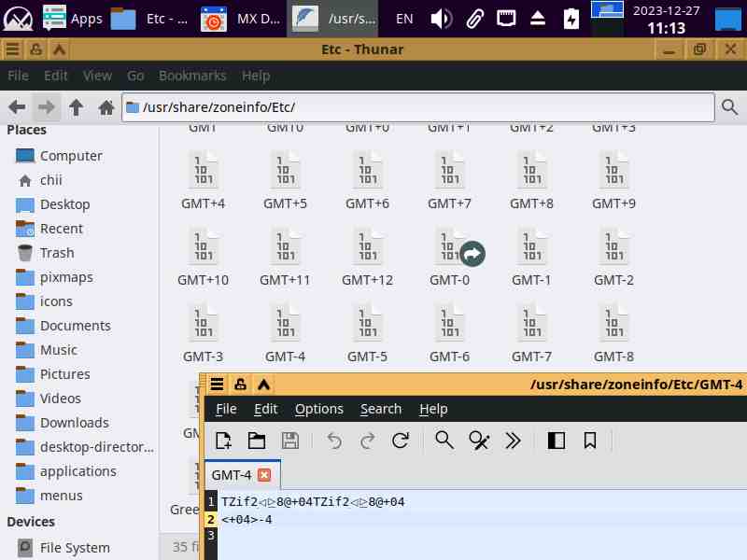Click the Find magnifier in the editor toolbar

click(444, 441)
